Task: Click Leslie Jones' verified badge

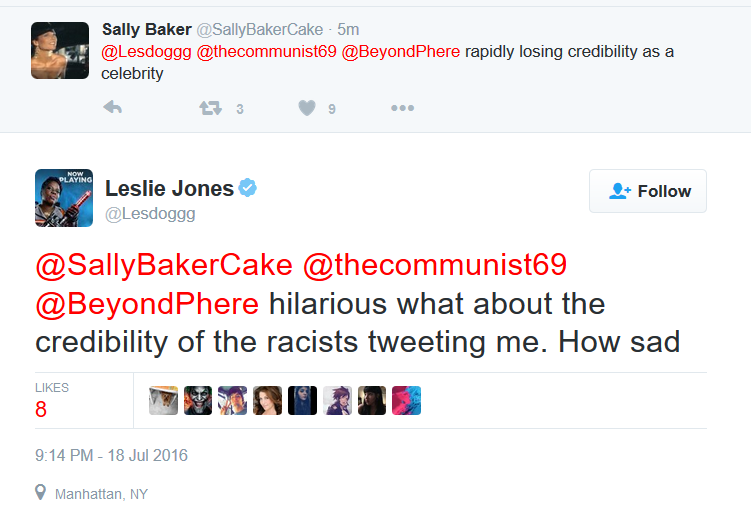Action: click(x=248, y=188)
